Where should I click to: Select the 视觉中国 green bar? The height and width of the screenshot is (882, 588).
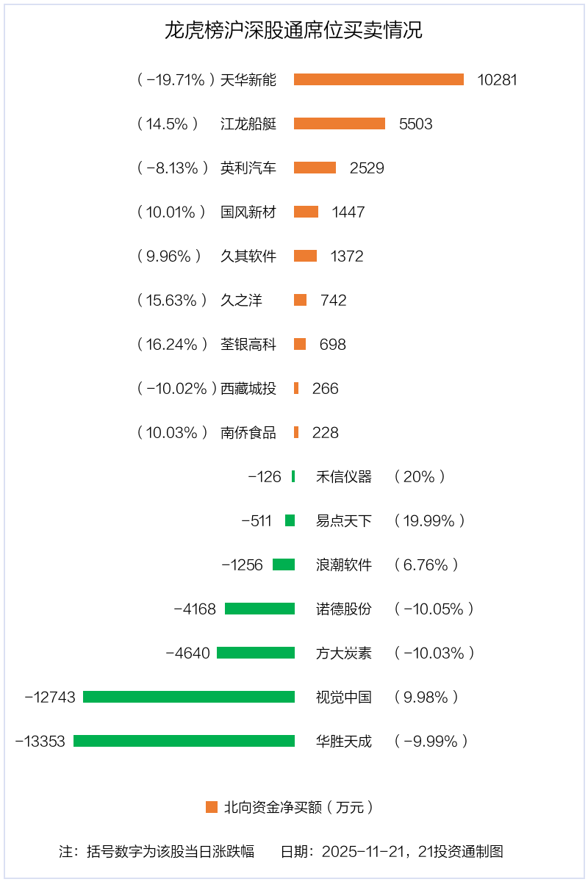189,697
